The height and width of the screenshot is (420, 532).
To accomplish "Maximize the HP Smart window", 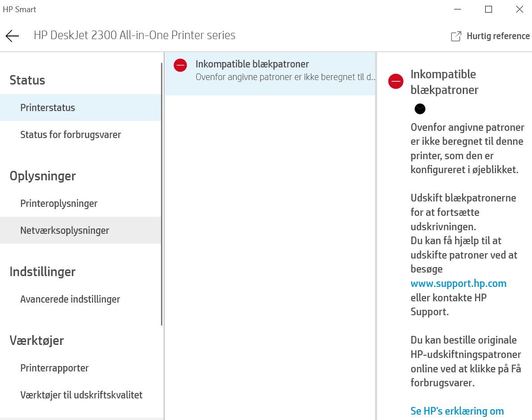I will [x=488, y=9].
